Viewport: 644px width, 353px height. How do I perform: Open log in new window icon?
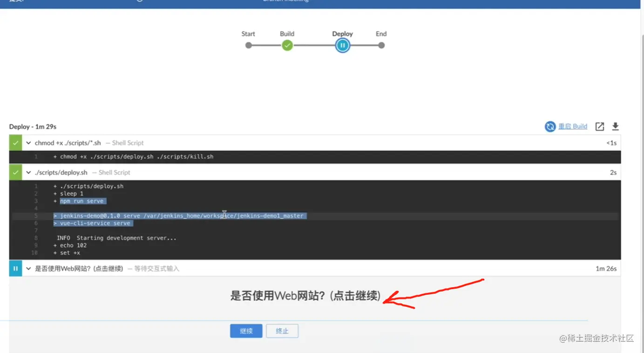(600, 126)
